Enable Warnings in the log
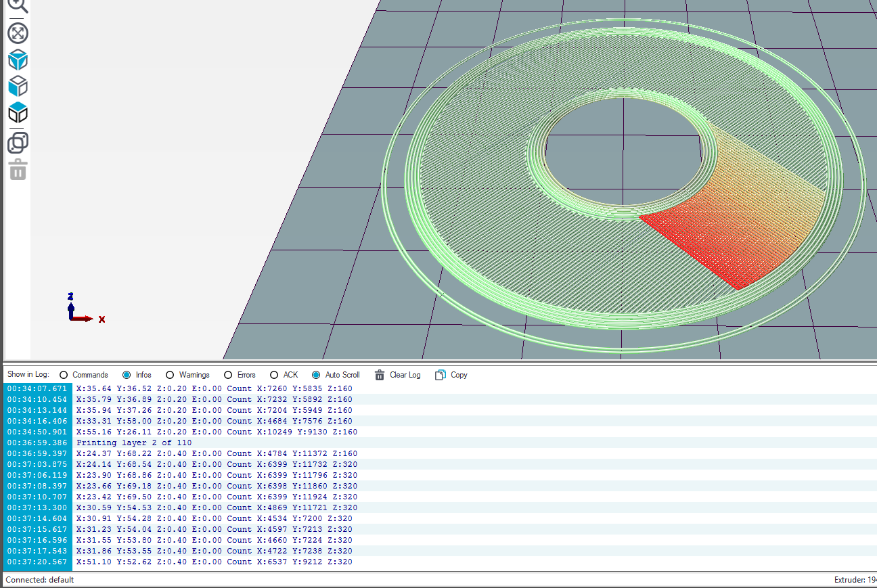 point(170,375)
